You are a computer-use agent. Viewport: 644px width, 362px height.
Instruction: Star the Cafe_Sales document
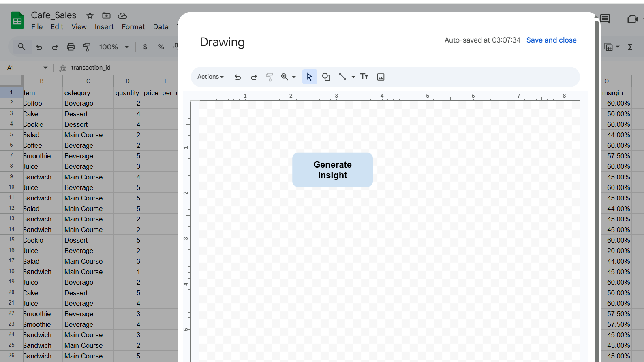coord(90,15)
